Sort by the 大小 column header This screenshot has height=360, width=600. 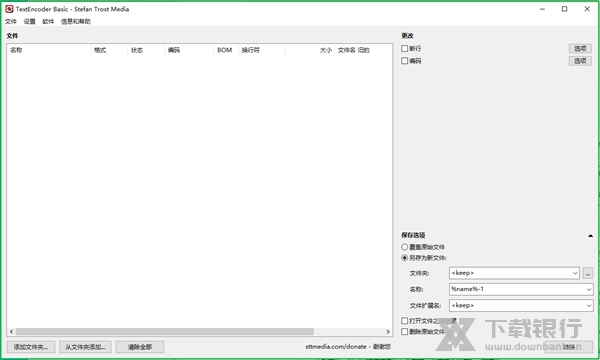click(310, 50)
